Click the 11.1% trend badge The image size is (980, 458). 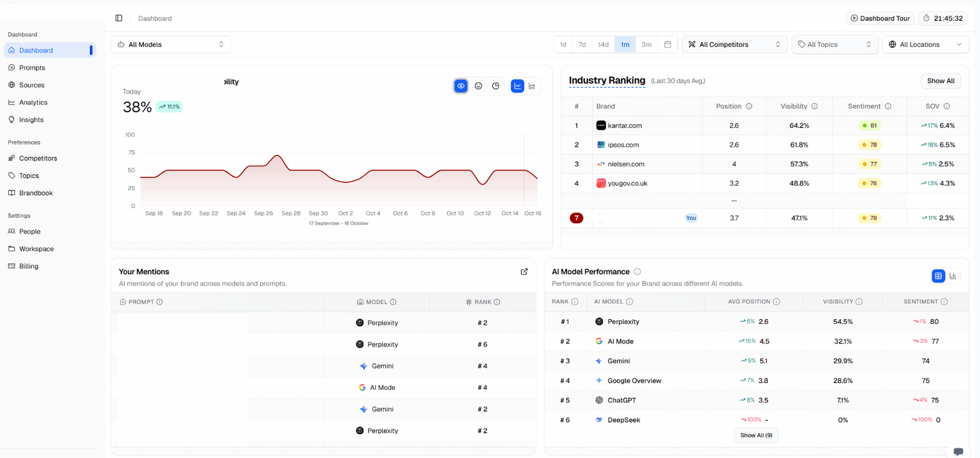(170, 107)
